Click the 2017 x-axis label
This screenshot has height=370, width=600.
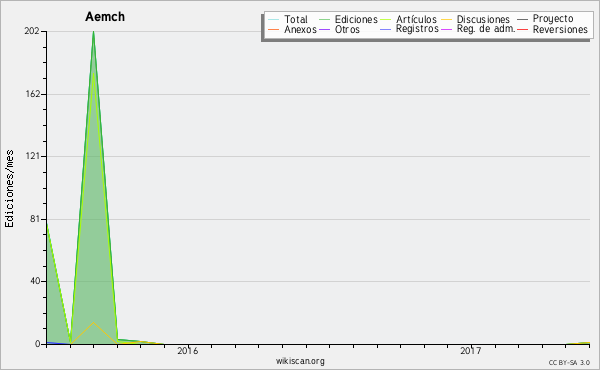(470, 351)
